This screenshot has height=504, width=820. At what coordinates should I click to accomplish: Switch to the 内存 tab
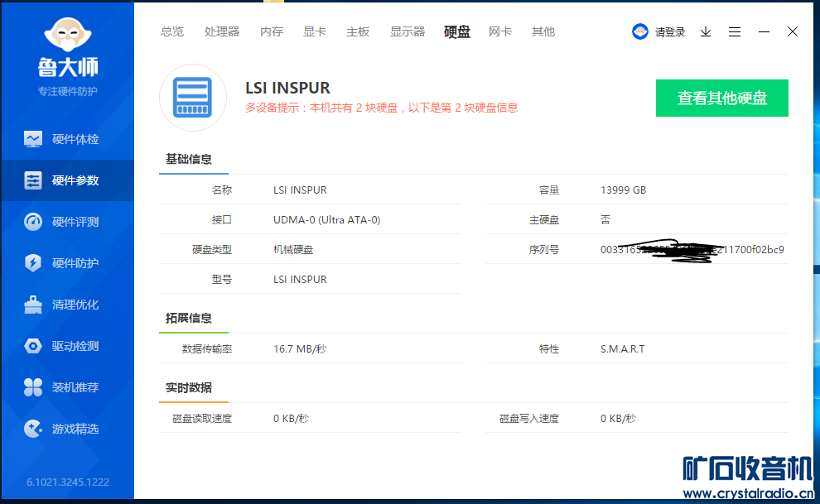tap(272, 31)
